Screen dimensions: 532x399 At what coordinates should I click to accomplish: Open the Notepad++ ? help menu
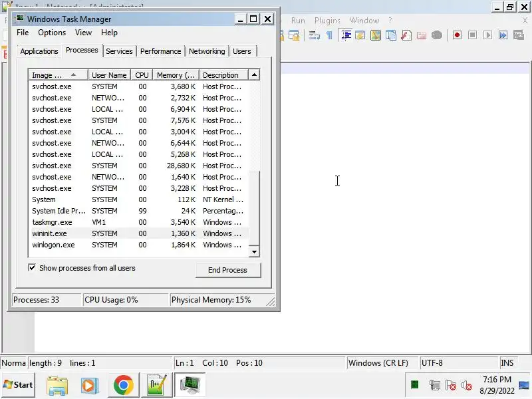coord(390,21)
